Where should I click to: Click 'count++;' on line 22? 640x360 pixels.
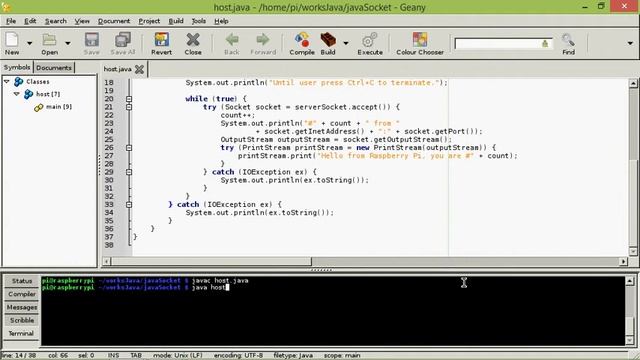238,115
